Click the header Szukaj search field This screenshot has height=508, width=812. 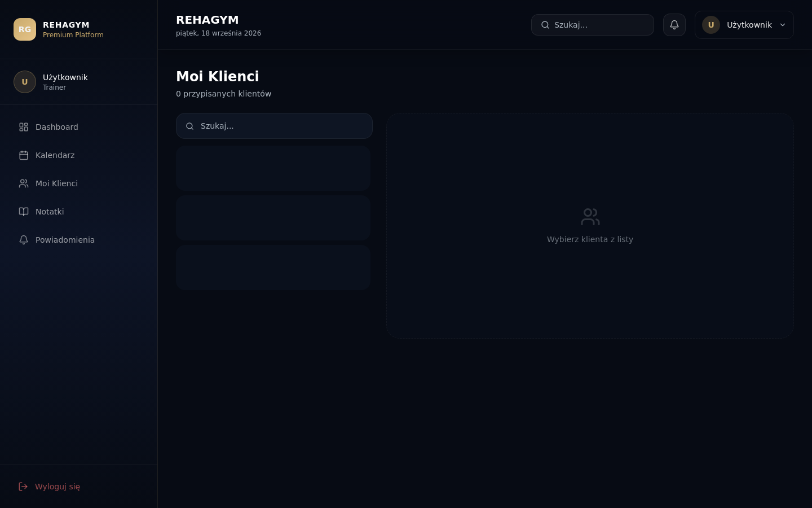(x=593, y=25)
